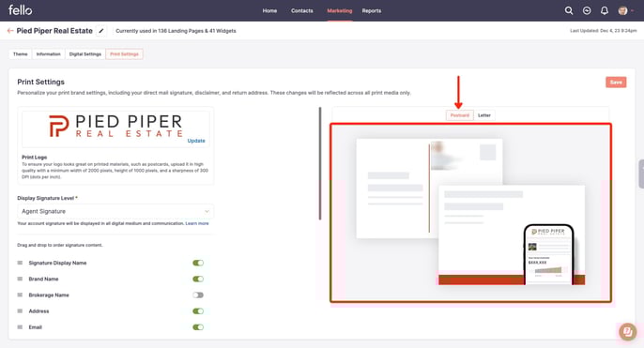Click the vertical scrollbar of settings panel
The width and height of the screenshot is (644, 348).
pyautogui.click(x=320, y=163)
